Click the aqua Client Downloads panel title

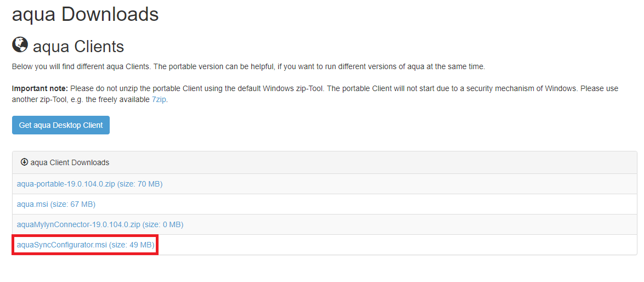click(x=70, y=163)
